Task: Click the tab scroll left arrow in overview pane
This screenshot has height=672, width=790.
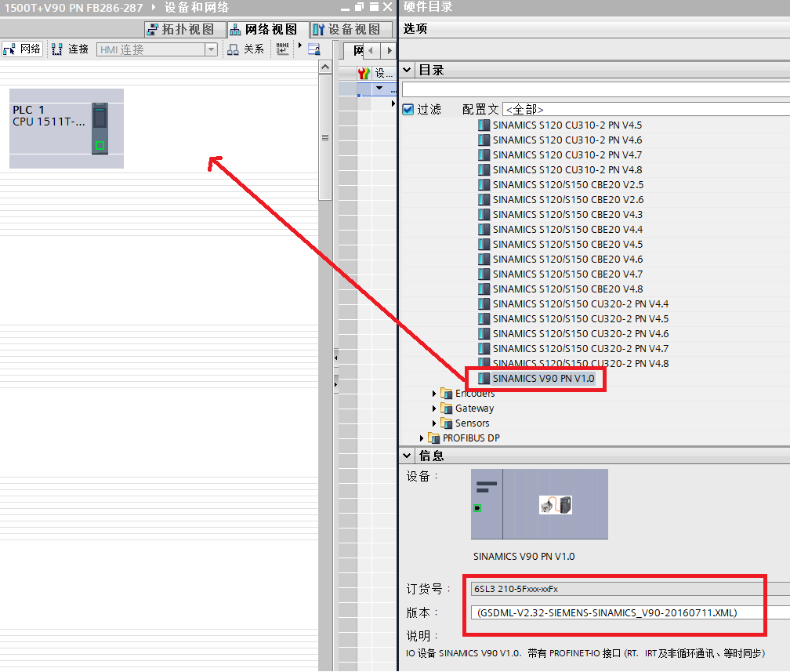Action: pyautogui.click(x=371, y=50)
